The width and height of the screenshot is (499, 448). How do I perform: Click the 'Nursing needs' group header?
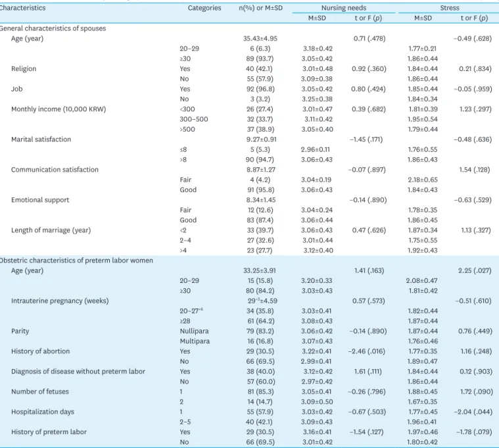pos(344,8)
